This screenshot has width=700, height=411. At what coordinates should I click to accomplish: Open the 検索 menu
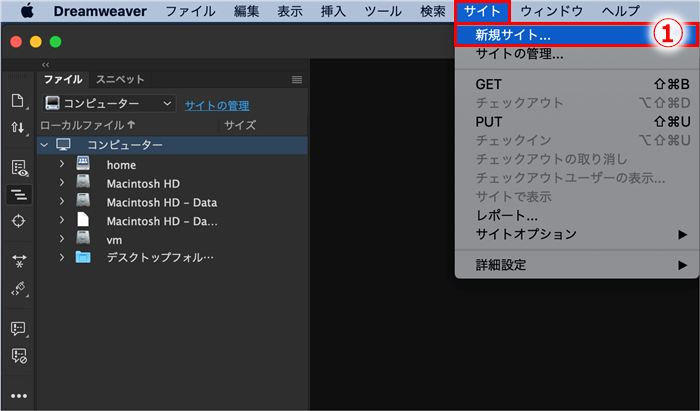point(433,11)
